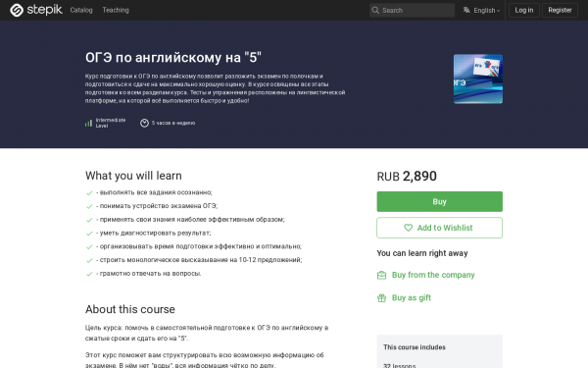Viewport: 588px width, 368px height.
Task: Open the Buy as gift link
Action: (x=412, y=297)
